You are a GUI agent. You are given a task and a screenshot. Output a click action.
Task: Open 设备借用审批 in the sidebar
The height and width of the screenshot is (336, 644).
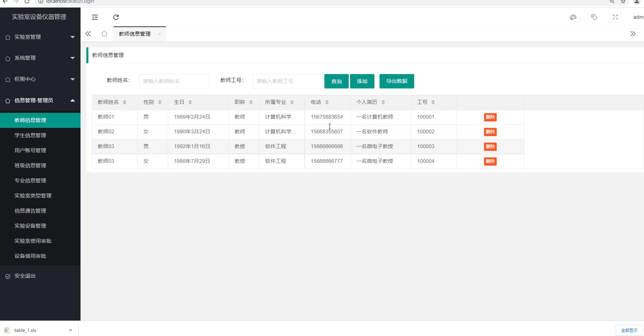tap(40, 256)
